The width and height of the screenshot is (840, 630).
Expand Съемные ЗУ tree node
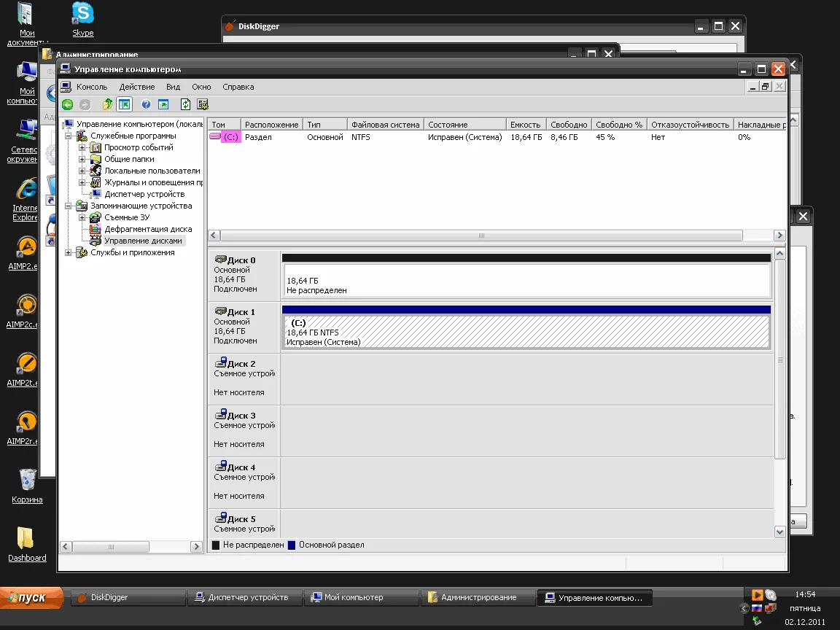[82, 217]
